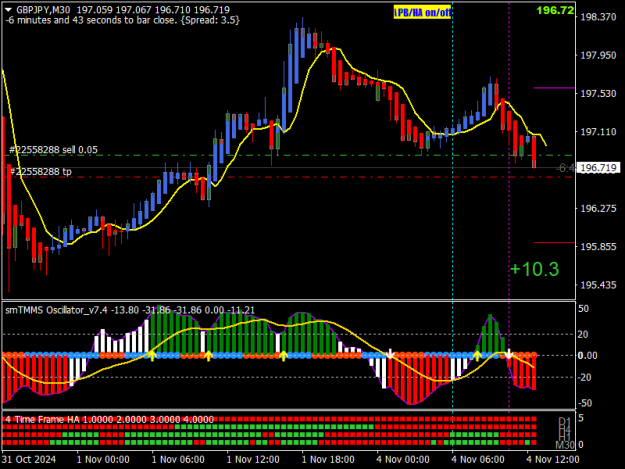The image size is (625, 469).
Task: Click the M30 row label in HA panel
Action: 565,445
